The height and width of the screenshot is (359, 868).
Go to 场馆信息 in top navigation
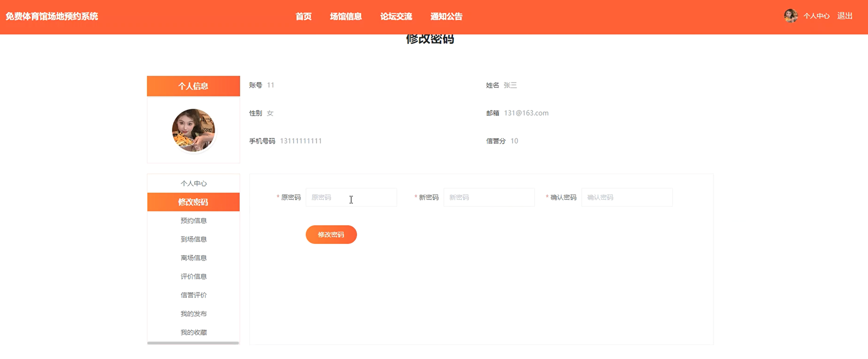click(346, 16)
